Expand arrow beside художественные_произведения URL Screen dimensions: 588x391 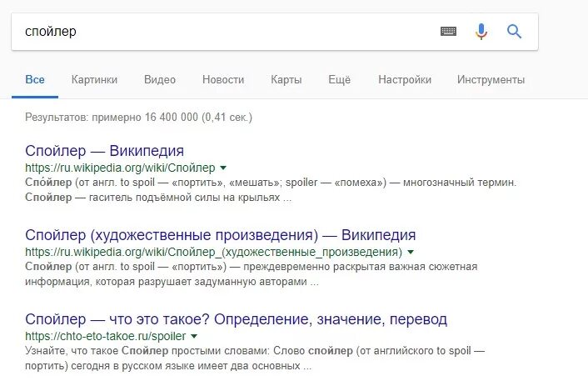point(411,252)
